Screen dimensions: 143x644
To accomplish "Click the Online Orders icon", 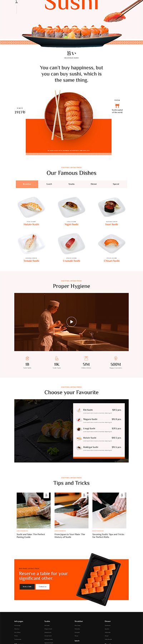I will click(x=86, y=358).
